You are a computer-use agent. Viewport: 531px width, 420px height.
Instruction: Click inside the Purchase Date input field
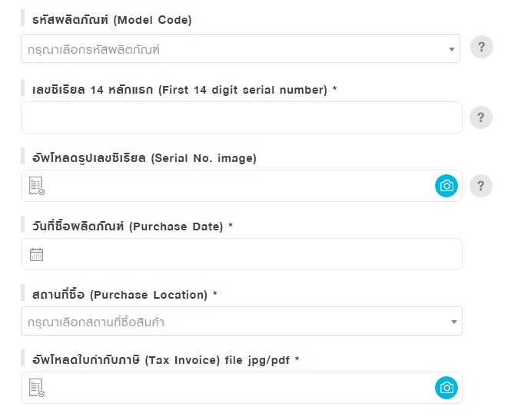pyautogui.click(x=241, y=254)
